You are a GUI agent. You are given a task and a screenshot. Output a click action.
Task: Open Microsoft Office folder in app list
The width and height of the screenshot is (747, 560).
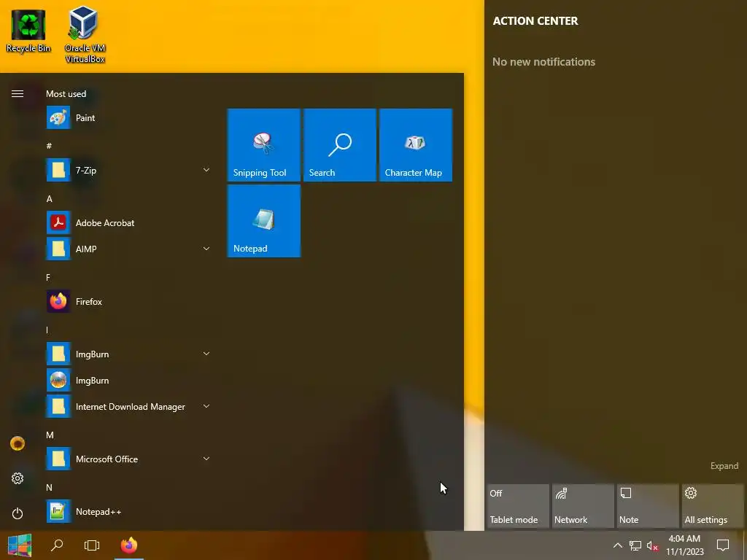[128, 459]
